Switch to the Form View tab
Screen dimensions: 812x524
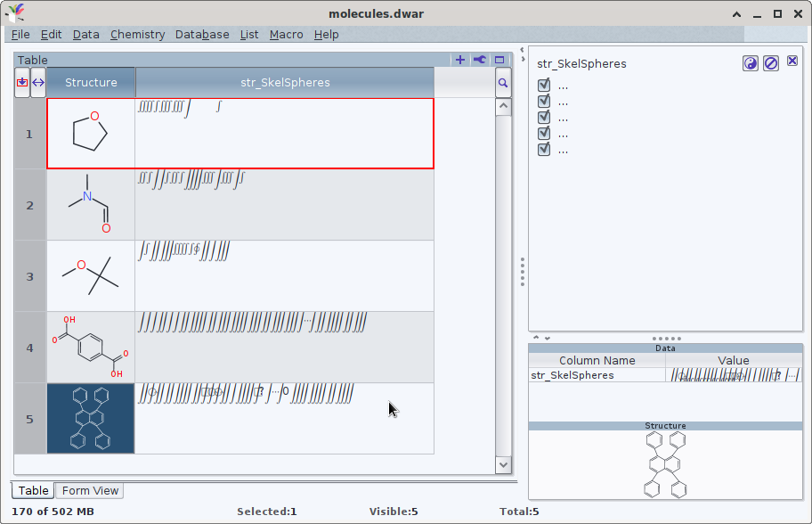point(89,490)
